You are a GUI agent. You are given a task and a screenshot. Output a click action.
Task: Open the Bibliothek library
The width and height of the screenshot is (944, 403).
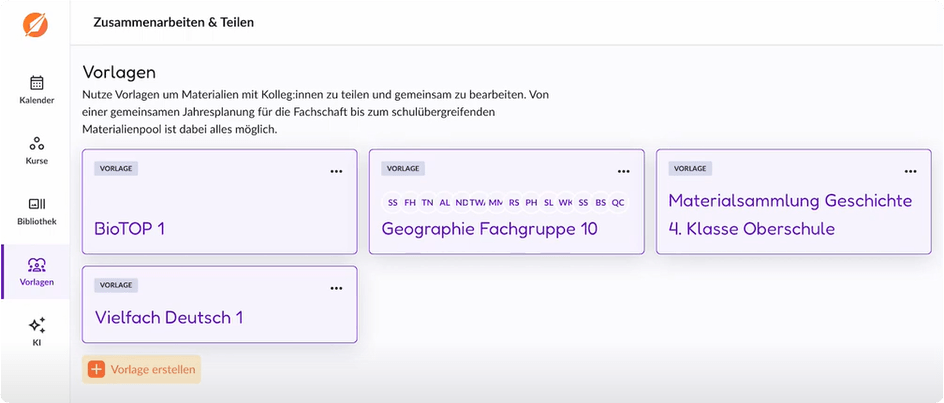(x=36, y=210)
